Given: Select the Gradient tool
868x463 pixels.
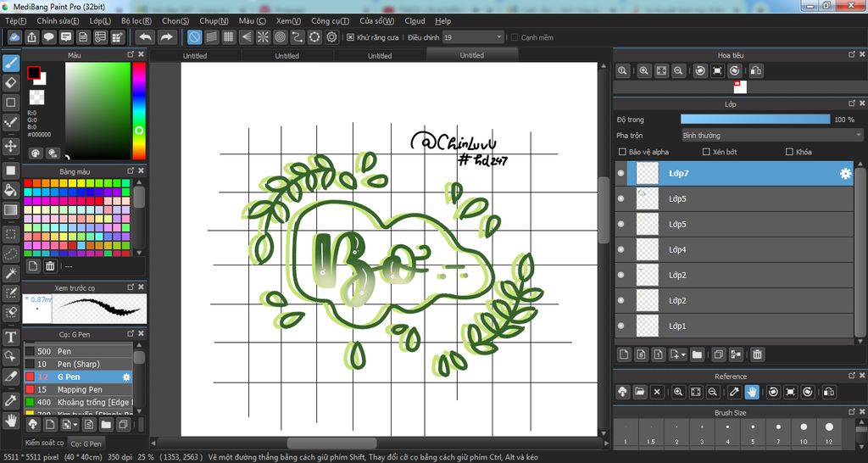Looking at the screenshot, I should (10, 210).
